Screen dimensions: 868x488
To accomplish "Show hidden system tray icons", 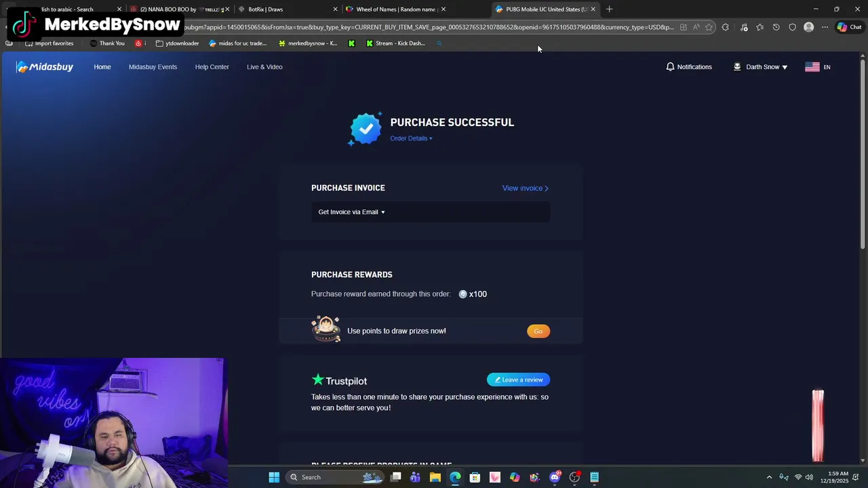I will tap(769, 477).
